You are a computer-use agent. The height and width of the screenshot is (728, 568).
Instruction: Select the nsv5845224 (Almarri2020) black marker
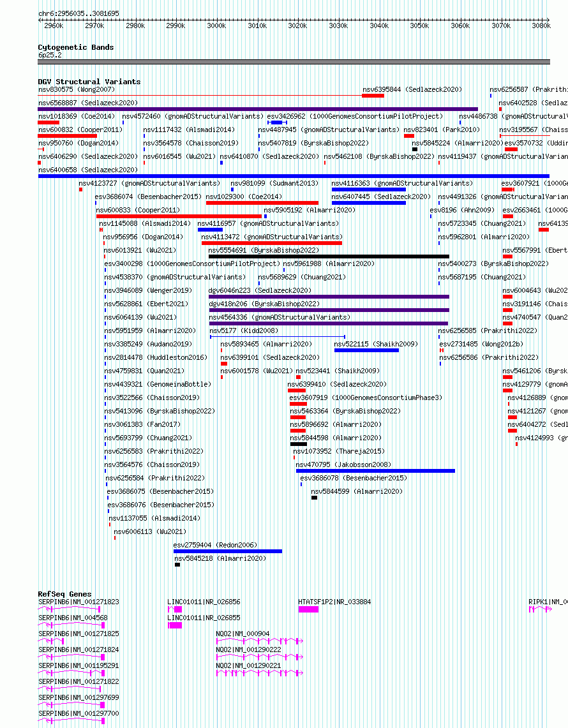tap(415, 149)
